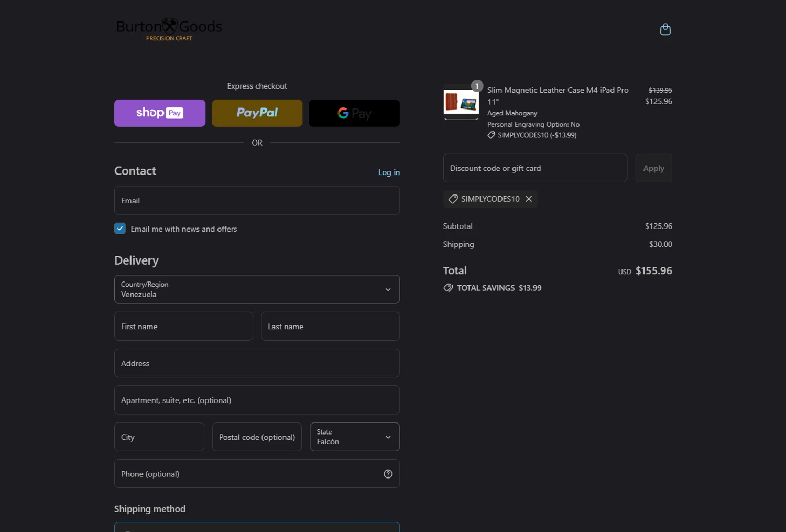Screen dimensions: 786x532
Task: Click Personal Engraving Option: No text
Action: point(533,124)
